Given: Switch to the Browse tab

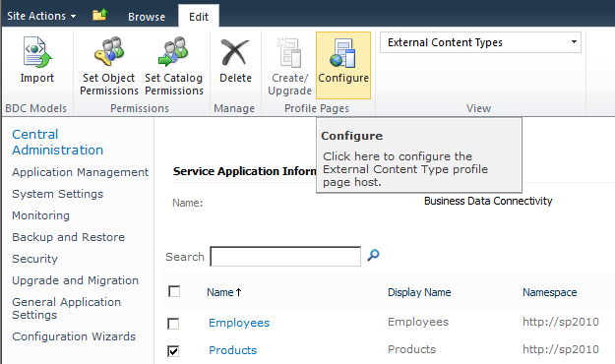Looking at the screenshot, I should [147, 17].
